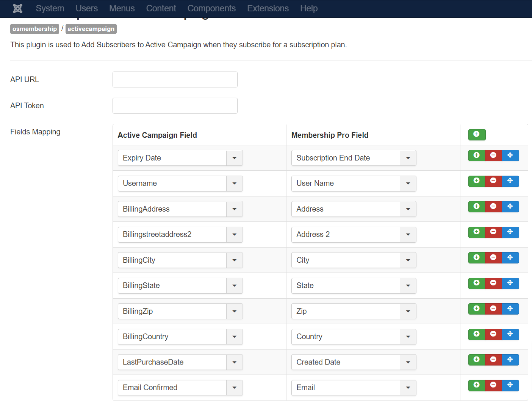Add a row after Email Confirmed mapping
Viewport: 532px width, 402px height.
pos(477,385)
